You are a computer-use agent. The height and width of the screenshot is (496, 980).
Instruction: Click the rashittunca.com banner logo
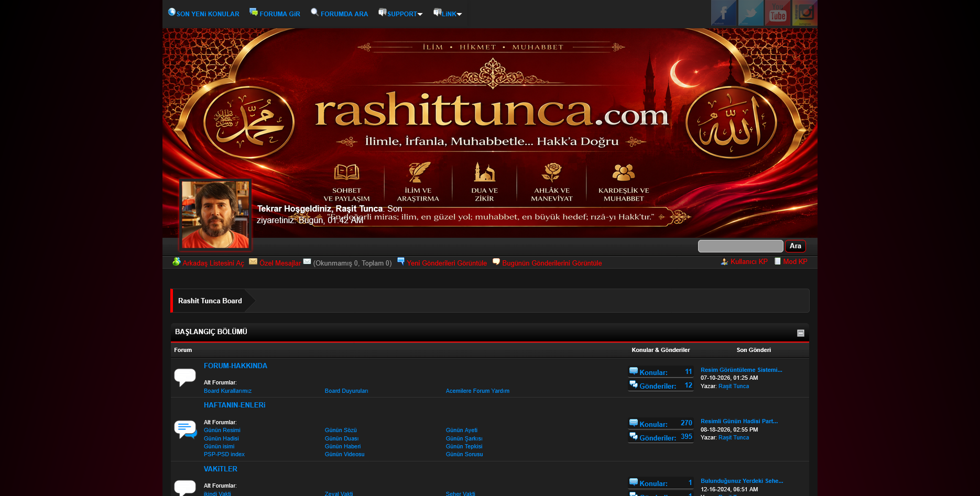click(x=492, y=111)
